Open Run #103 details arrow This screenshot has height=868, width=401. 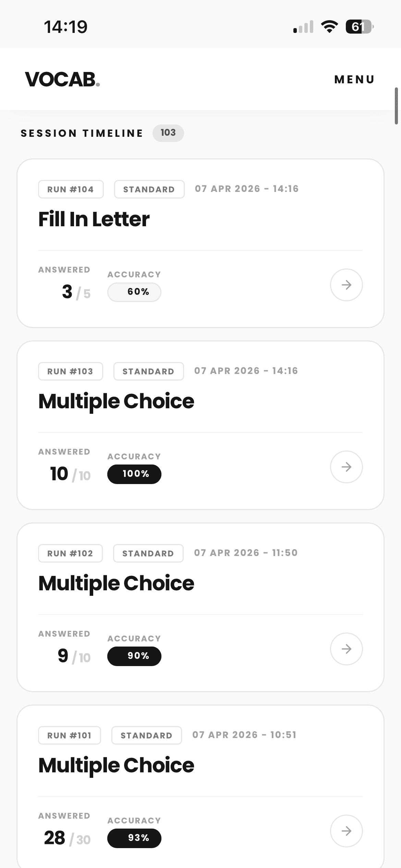tap(346, 467)
